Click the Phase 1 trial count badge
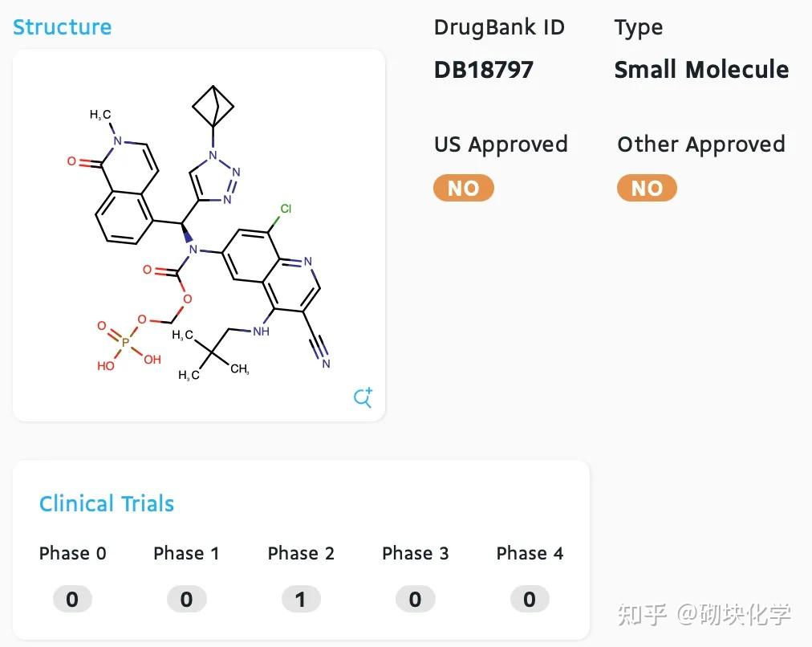 187,599
